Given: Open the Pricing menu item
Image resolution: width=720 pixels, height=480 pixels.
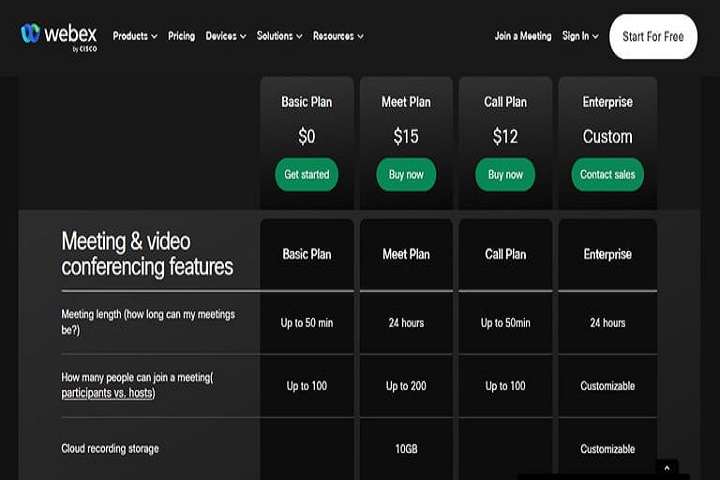Looking at the screenshot, I should pyautogui.click(x=181, y=36).
